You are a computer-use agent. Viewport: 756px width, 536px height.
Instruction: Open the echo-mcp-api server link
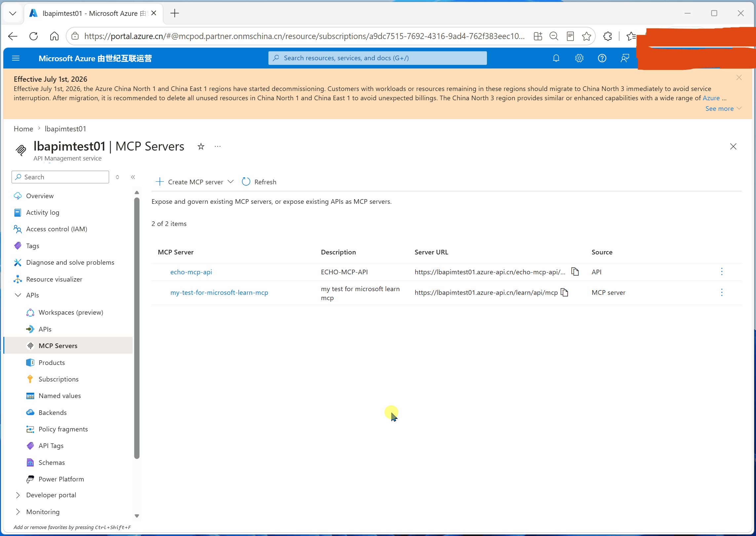pyautogui.click(x=191, y=272)
